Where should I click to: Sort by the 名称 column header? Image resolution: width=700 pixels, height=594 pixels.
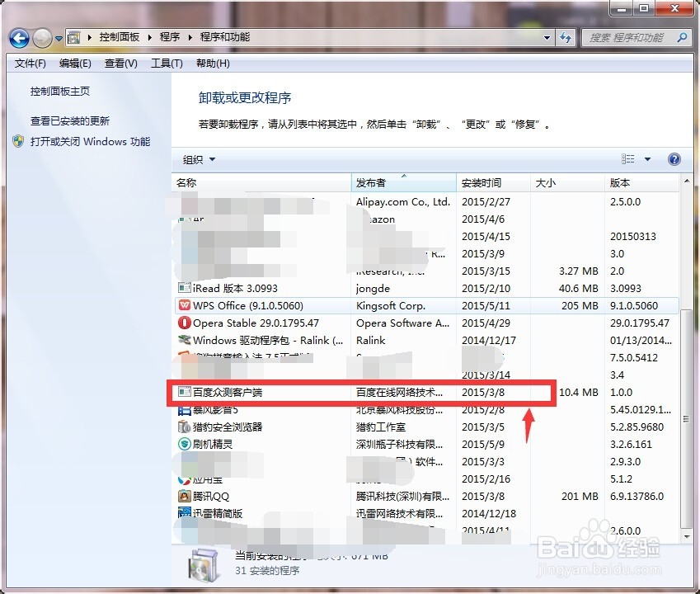pyautogui.click(x=261, y=182)
